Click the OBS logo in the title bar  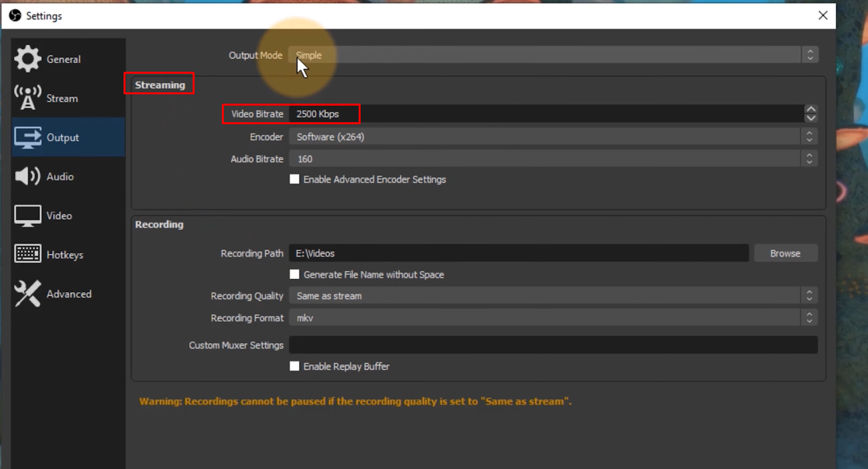[13, 15]
